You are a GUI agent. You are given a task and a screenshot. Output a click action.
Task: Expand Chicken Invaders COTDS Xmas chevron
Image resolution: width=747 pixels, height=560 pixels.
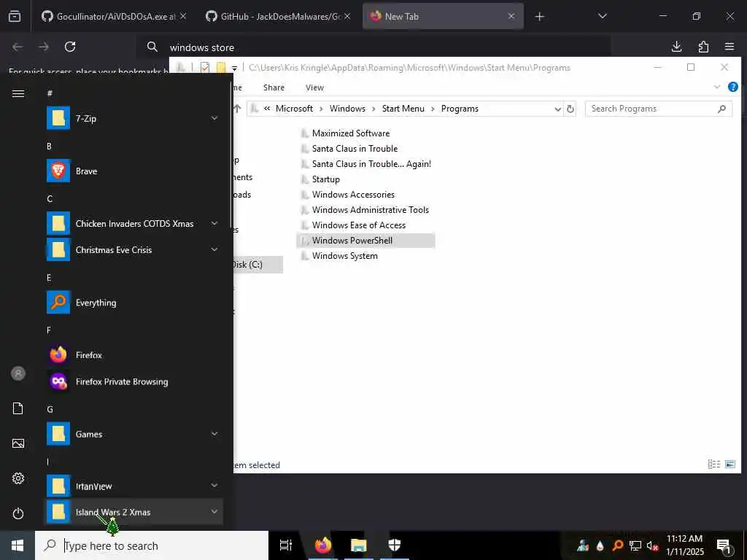(x=214, y=223)
